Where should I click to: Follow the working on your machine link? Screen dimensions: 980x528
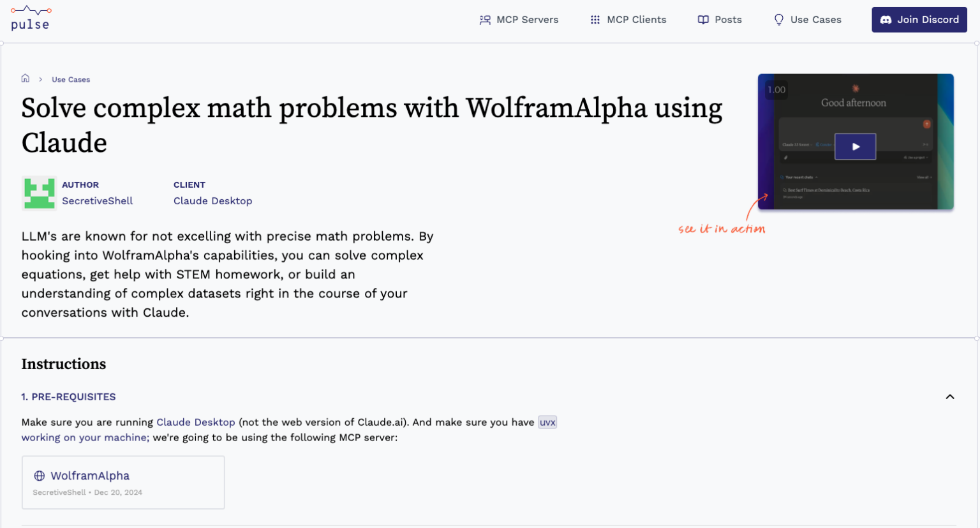pyautogui.click(x=84, y=437)
